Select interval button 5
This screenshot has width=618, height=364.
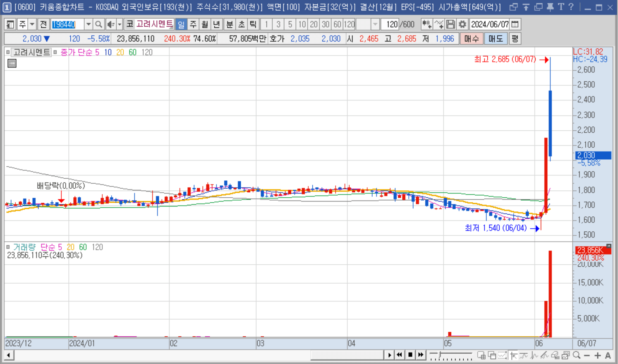[x=290, y=24]
